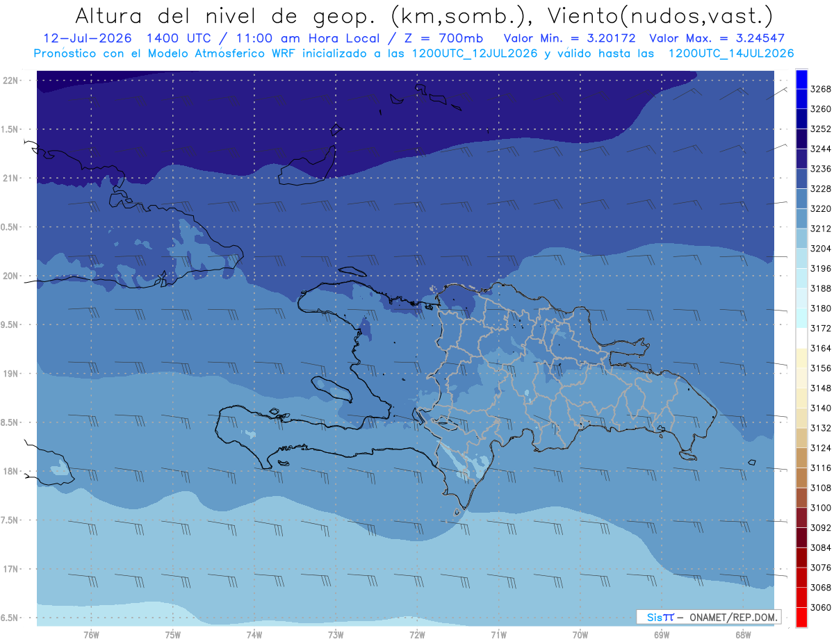This screenshot has width=834, height=644.
Task: Click the '70W' longitude label
Action: (x=580, y=635)
